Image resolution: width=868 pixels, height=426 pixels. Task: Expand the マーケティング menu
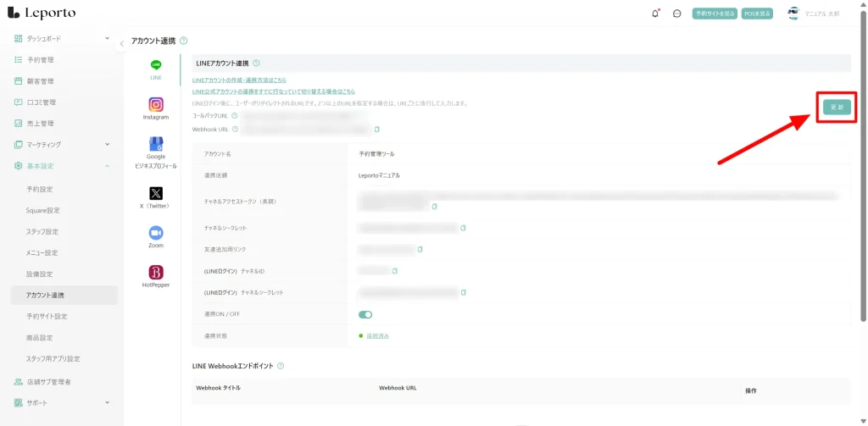click(107, 145)
